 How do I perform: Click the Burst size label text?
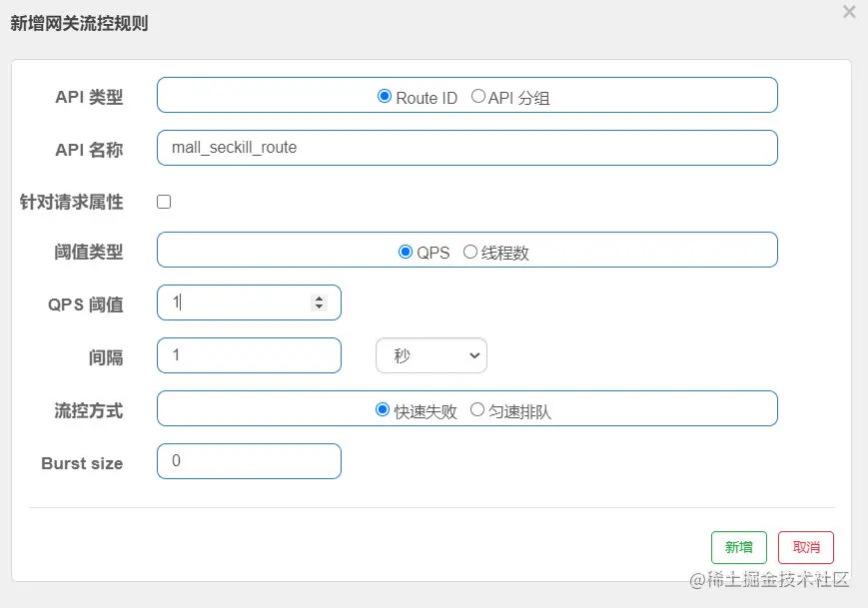coord(82,463)
